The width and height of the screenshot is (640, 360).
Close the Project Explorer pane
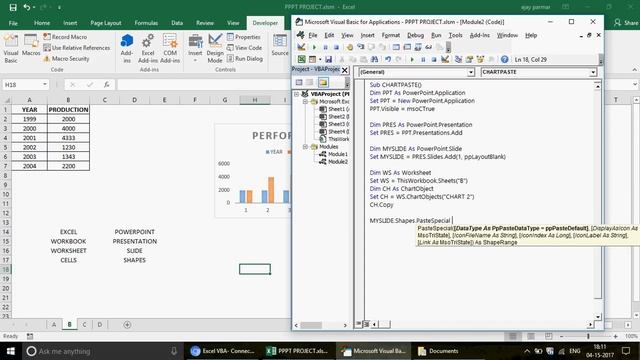[x=345, y=70]
